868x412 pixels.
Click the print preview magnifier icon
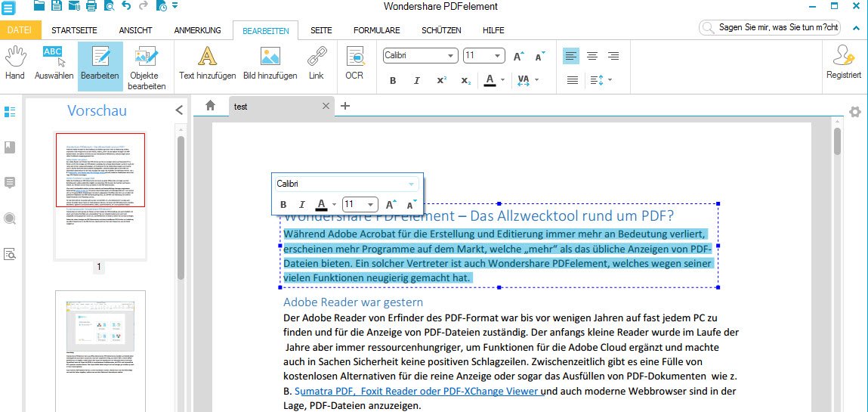pos(109,6)
